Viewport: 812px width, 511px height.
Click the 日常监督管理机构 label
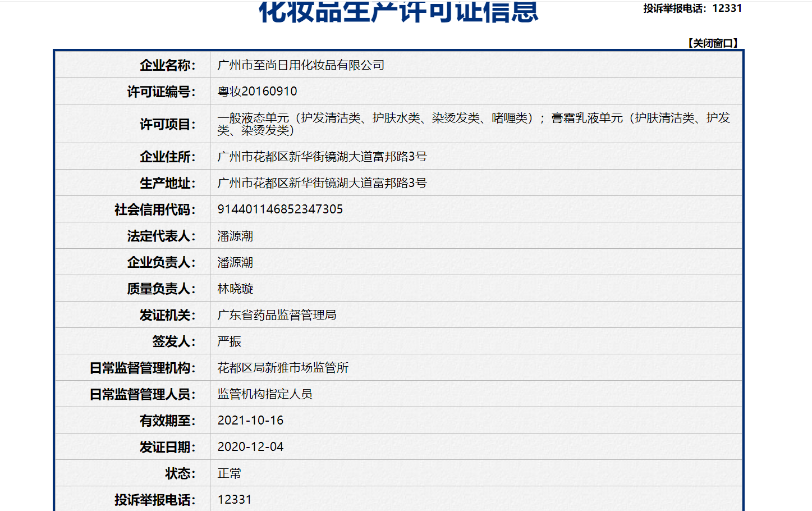[143, 368]
